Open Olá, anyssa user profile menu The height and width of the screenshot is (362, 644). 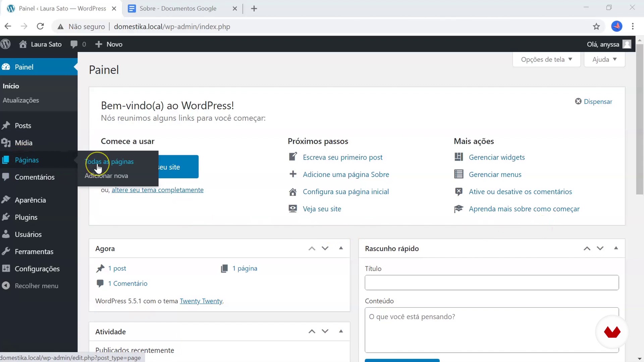[609, 44]
